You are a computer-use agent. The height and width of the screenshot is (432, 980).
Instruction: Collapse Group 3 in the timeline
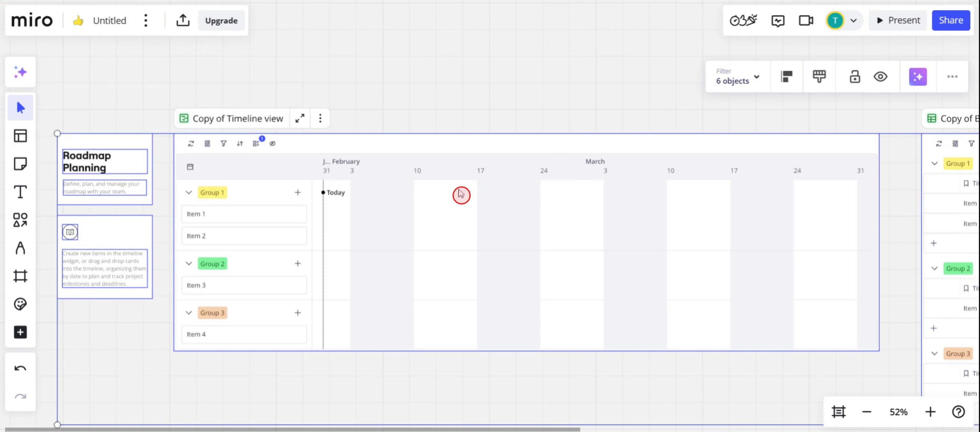click(189, 313)
